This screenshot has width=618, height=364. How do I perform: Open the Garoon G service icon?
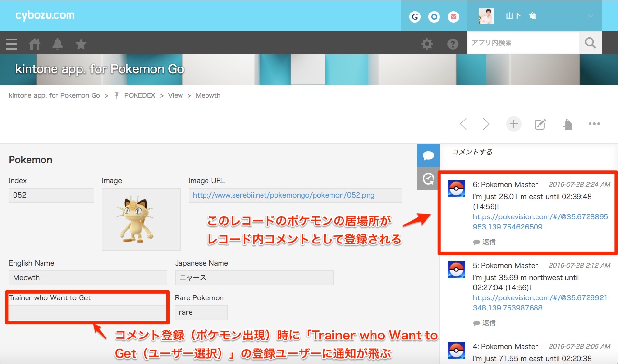coord(415,17)
